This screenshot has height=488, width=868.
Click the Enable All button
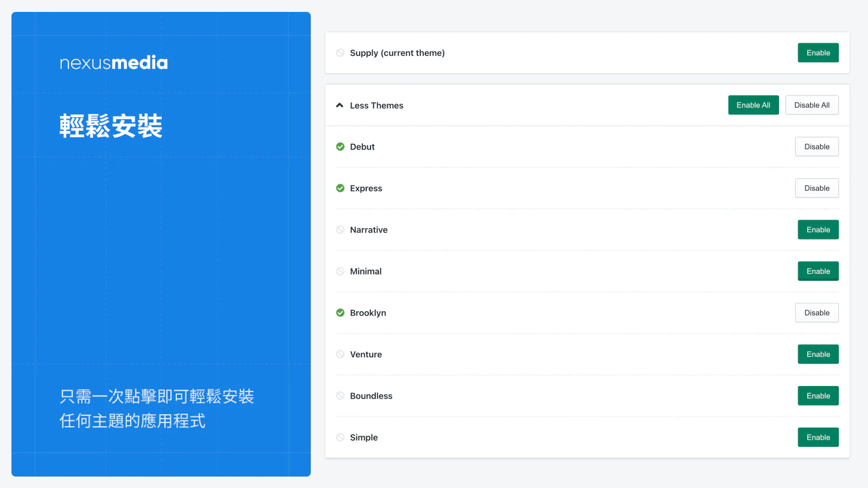pyautogui.click(x=753, y=105)
